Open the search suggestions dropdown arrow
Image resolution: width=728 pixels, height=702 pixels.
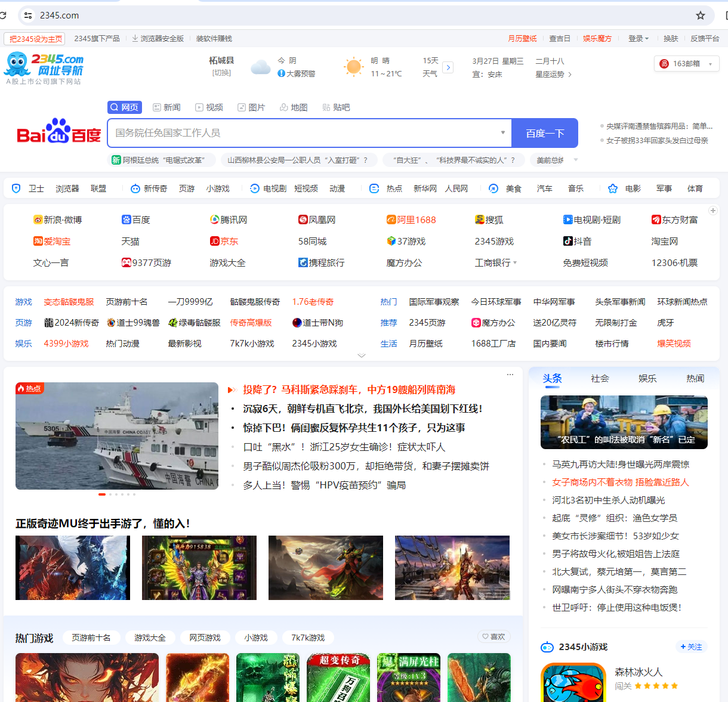(x=502, y=133)
